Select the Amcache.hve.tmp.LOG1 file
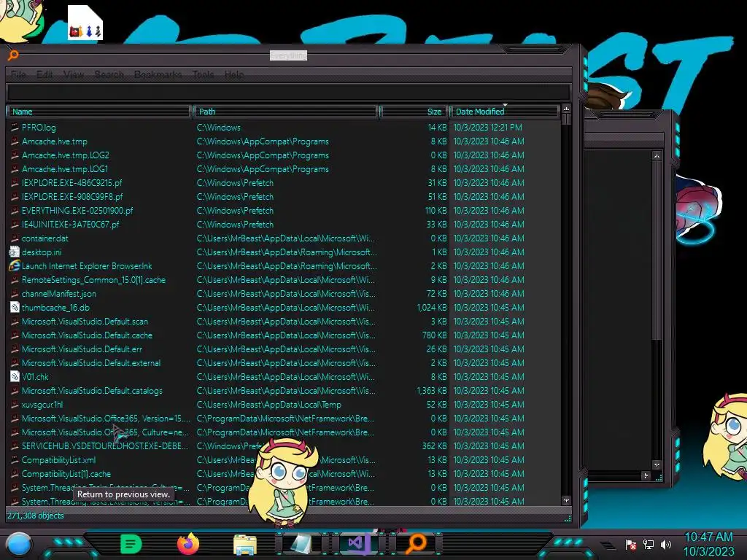Viewport: 747px width, 560px height. click(65, 168)
